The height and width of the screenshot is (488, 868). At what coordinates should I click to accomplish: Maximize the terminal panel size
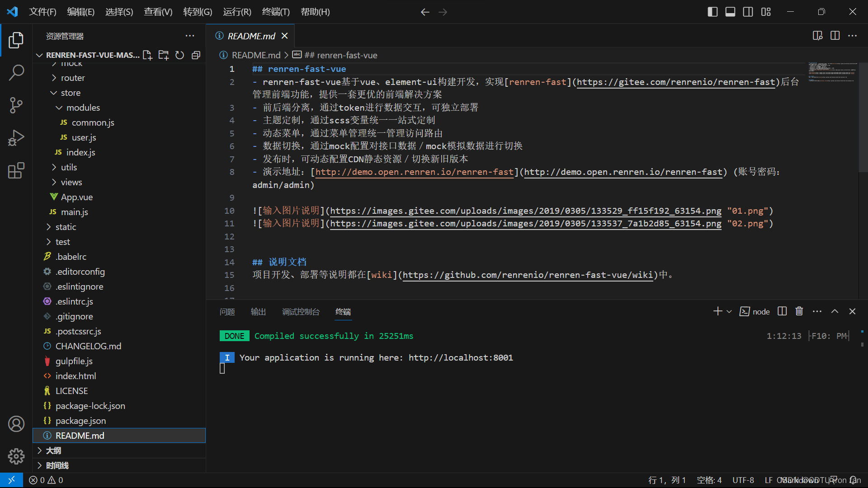[835, 311]
